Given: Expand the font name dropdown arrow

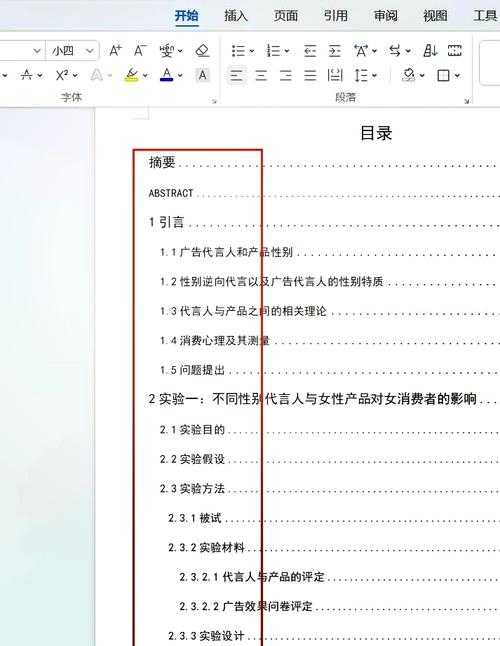Looking at the screenshot, I should point(37,51).
